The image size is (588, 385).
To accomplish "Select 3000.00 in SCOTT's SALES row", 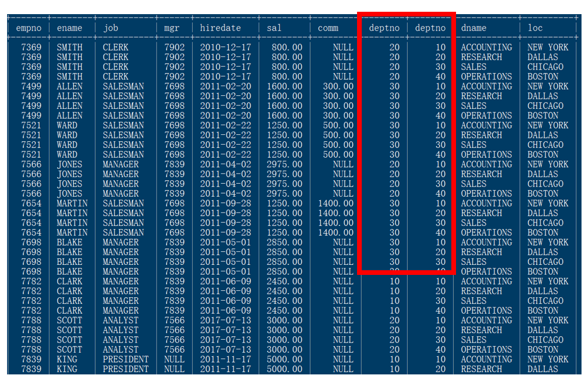I will tap(284, 340).
